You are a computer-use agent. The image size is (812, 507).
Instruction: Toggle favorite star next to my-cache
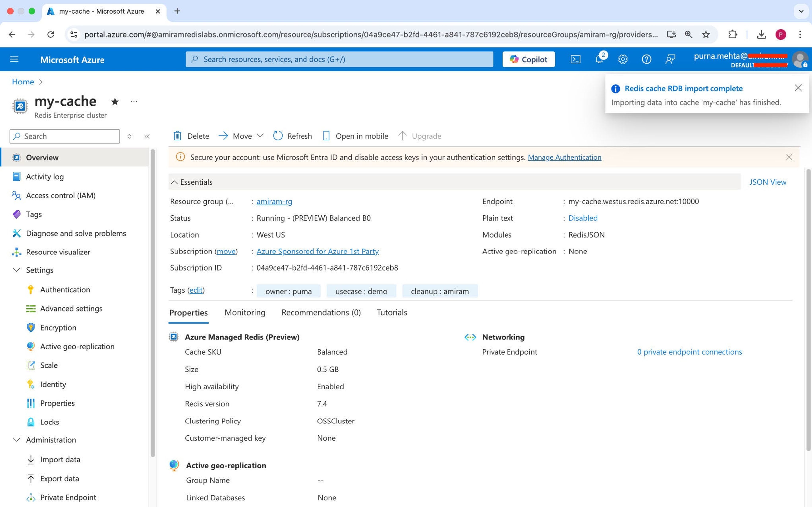click(115, 101)
